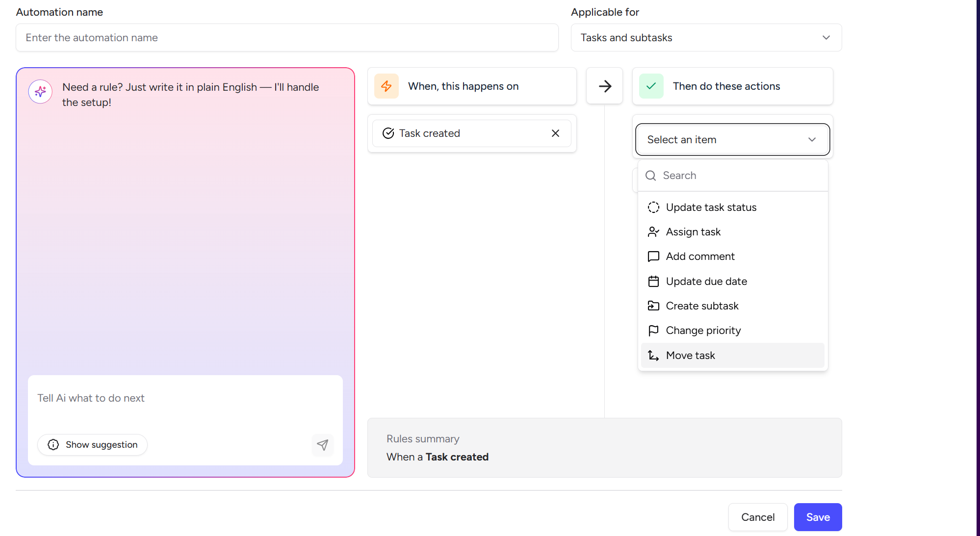
Task: Click the orange lightning trigger icon
Action: (x=387, y=86)
